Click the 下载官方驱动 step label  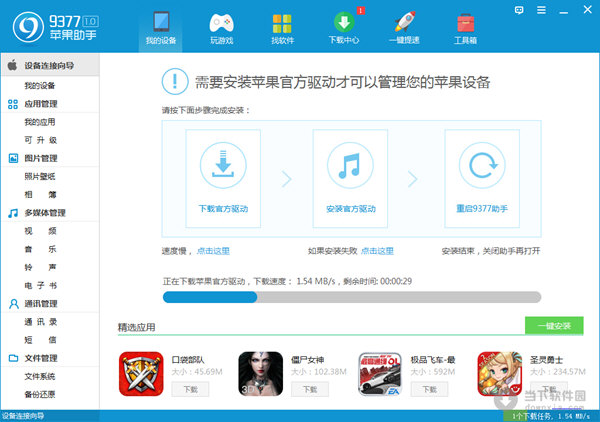coord(223,209)
